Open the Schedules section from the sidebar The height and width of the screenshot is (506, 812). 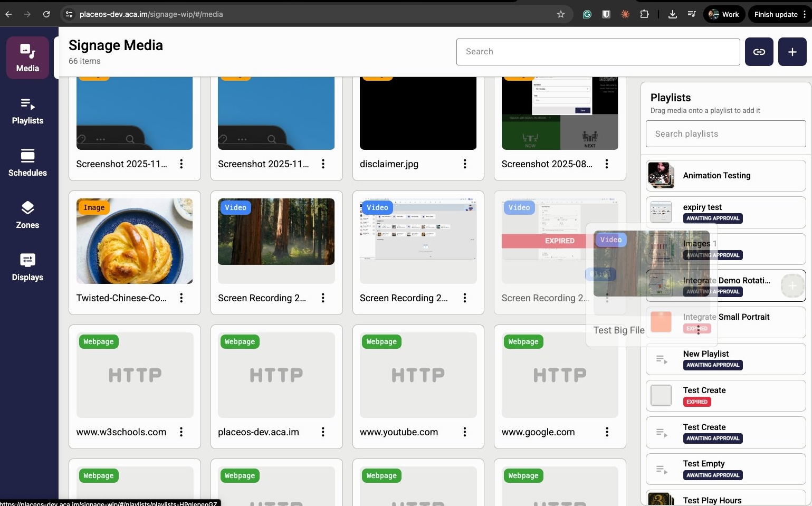pyautogui.click(x=27, y=163)
